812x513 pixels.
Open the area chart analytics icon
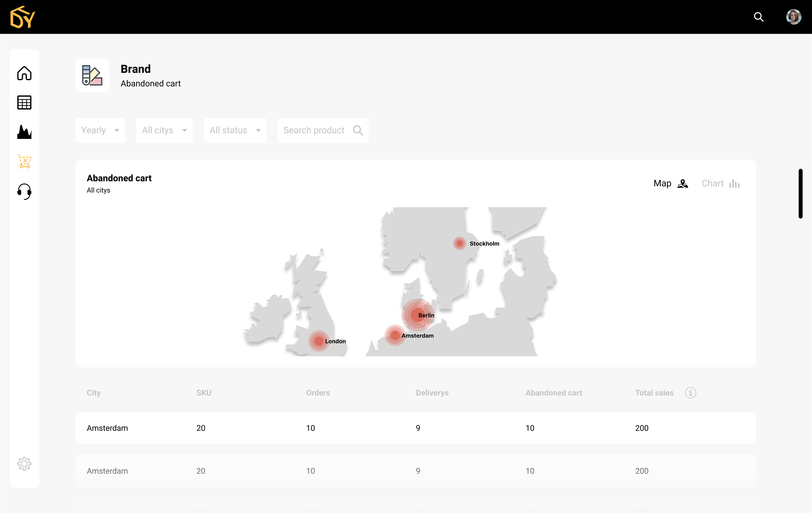pos(24,132)
